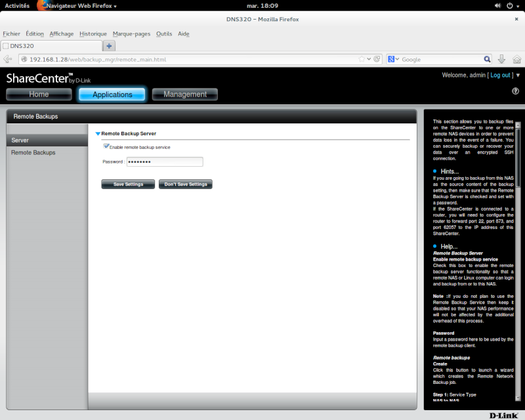Viewport: 525px width, 420px height.
Task: Reload the page using the refresh icon
Action: (377, 59)
